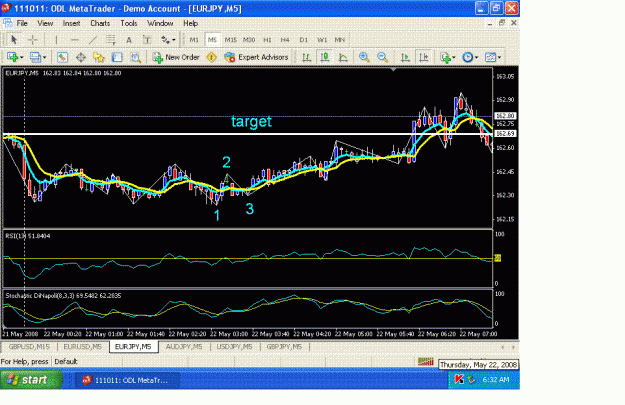625x405 pixels.
Task: Click the ODL MetaTrader taskbar button
Action: pos(126,380)
